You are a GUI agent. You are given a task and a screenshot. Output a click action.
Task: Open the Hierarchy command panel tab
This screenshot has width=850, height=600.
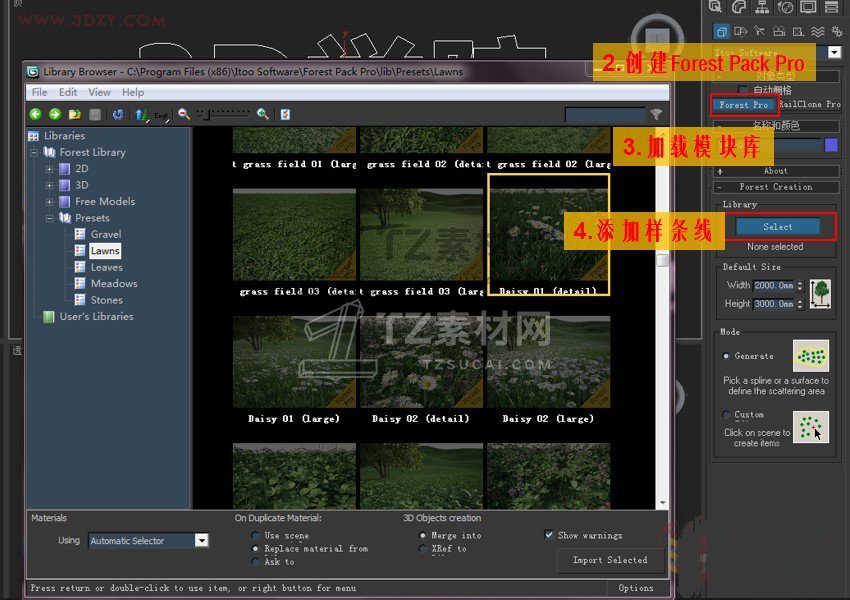[762, 7]
